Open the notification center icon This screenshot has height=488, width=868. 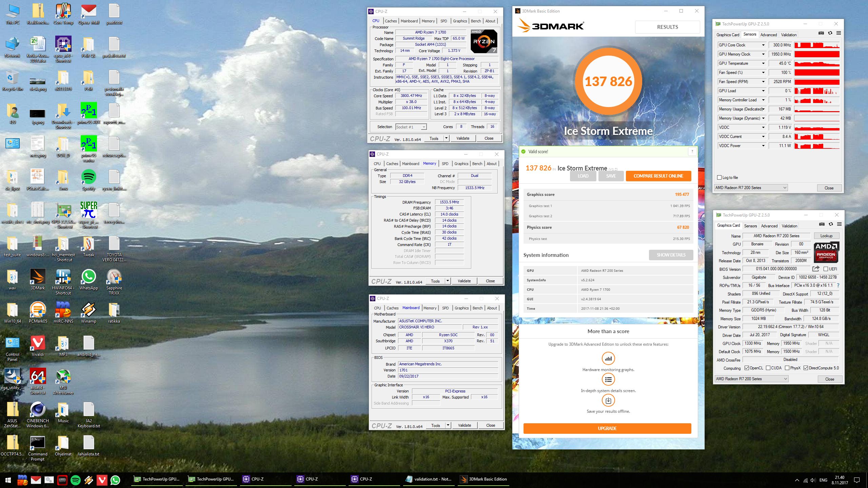[x=857, y=480]
